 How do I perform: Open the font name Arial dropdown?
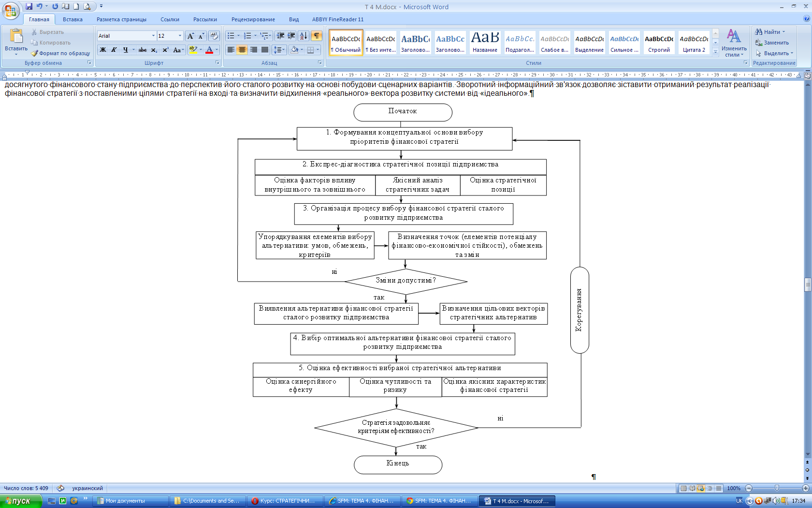tap(153, 36)
